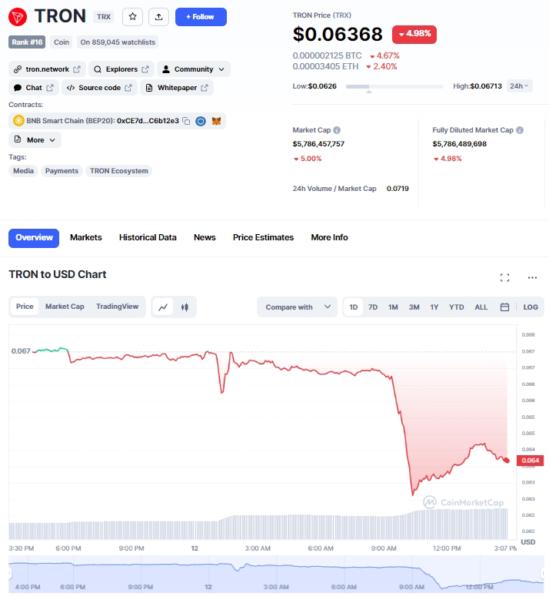Open chart options three-dot menu
Screen dimensions: 549x600
pos(532,277)
